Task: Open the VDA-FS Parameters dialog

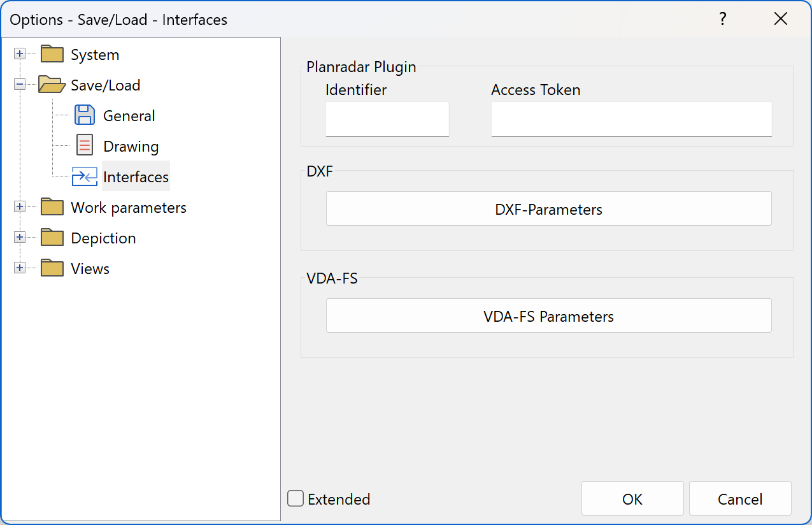Action: [548, 315]
